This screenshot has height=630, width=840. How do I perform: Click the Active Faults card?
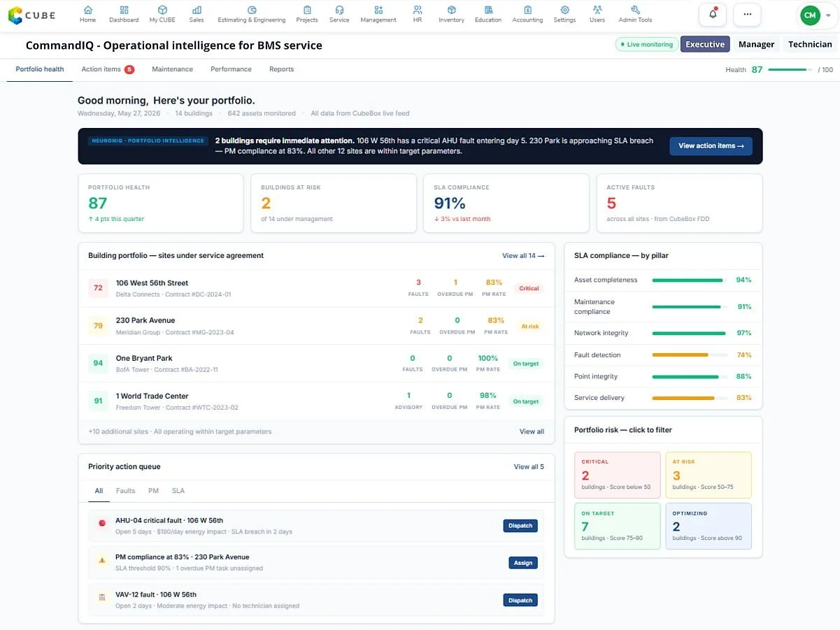pos(679,203)
